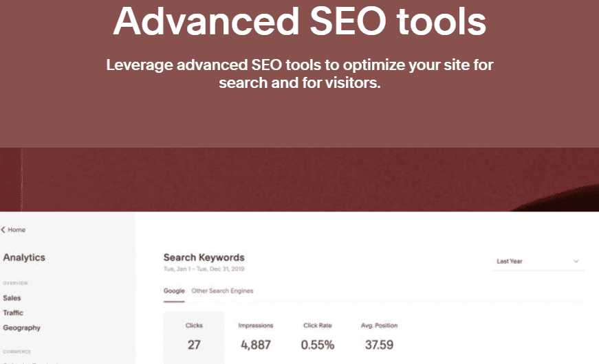Click the back chevron beside Home
The height and width of the screenshot is (364, 599).
pos(3,230)
